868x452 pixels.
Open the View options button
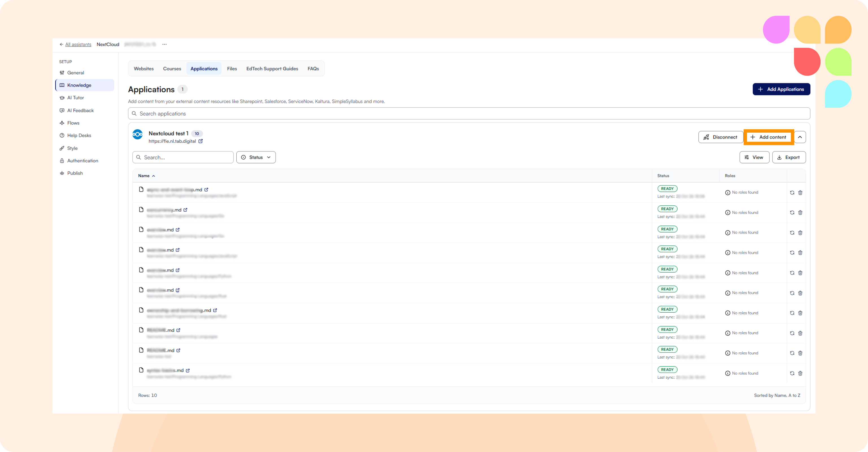pyautogui.click(x=754, y=157)
